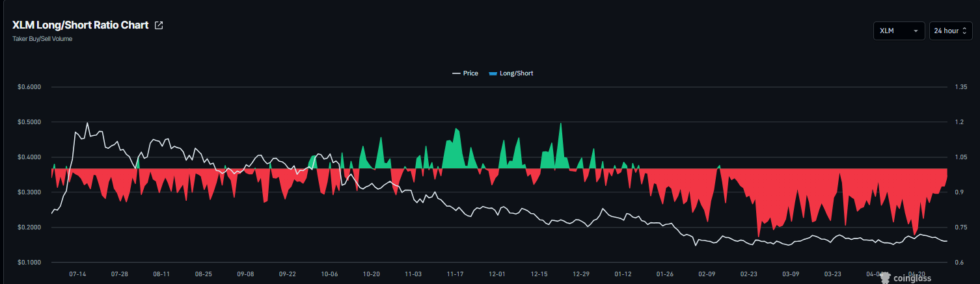Viewport: 980px width, 284px height.
Task: Click the XLM Long/Short Ratio Chart title
Action: (80, 25)
